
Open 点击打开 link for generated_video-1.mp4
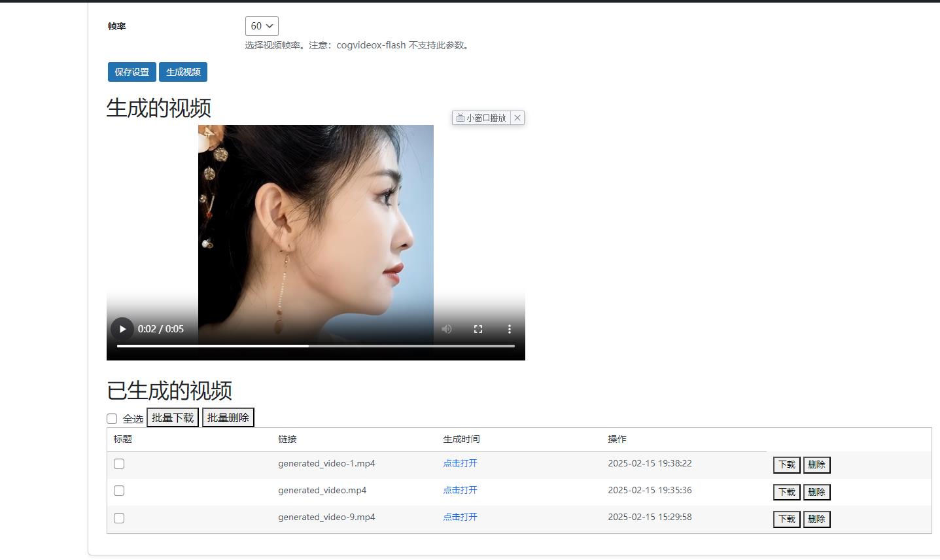[x=460, y=463]
